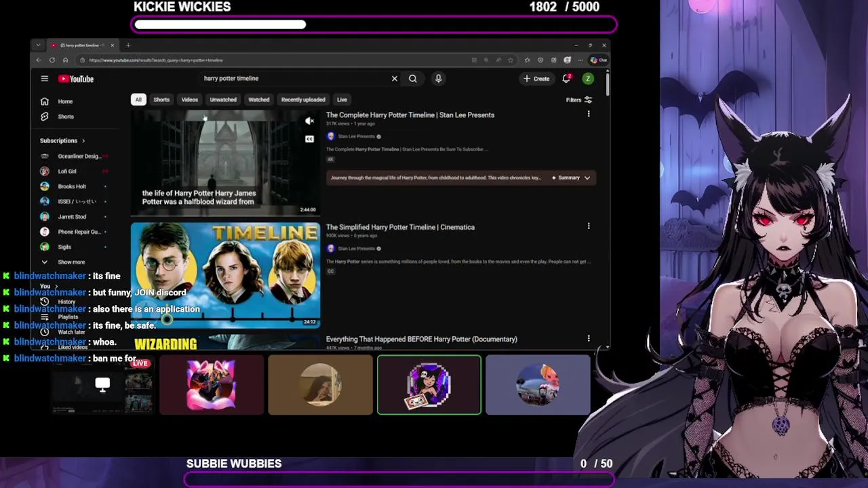Image resolution: width=868 pixels, height=488 pixels.
Task: Open the more menu for Everything That Happened BEFORE
Action: pyautogui.click(x=589, y=338)
